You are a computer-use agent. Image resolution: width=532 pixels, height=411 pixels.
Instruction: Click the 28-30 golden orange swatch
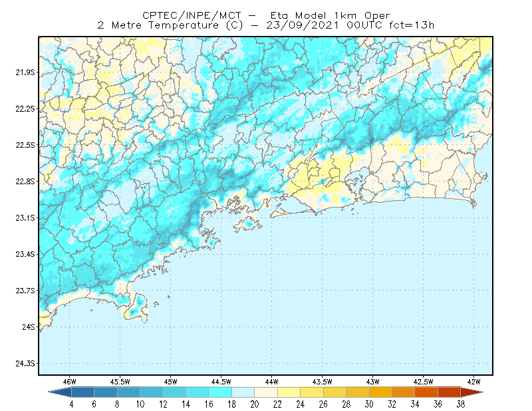click(x=358, y=392)
